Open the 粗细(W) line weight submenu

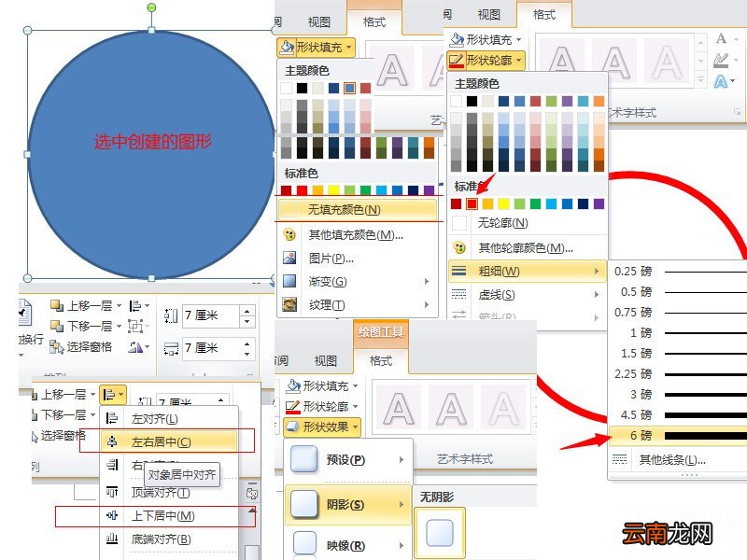[528, 271]
